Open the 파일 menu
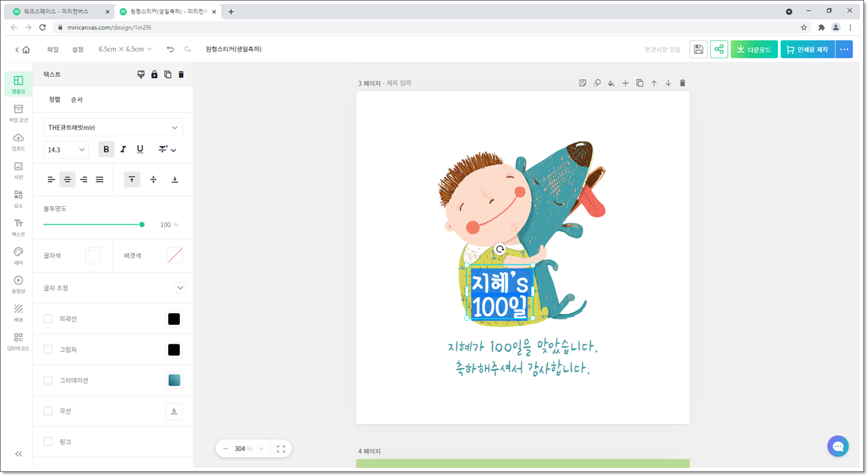The image size is (868, 476). point(53,49)
